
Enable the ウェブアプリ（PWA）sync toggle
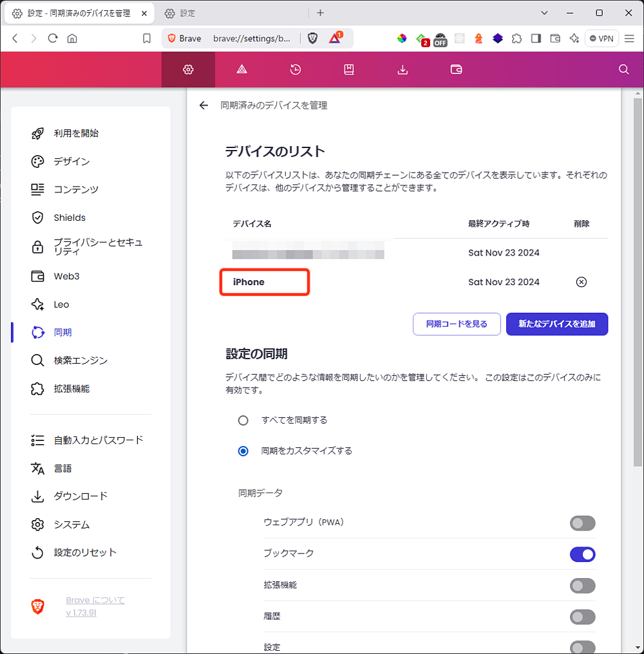[x=582, y=523]
